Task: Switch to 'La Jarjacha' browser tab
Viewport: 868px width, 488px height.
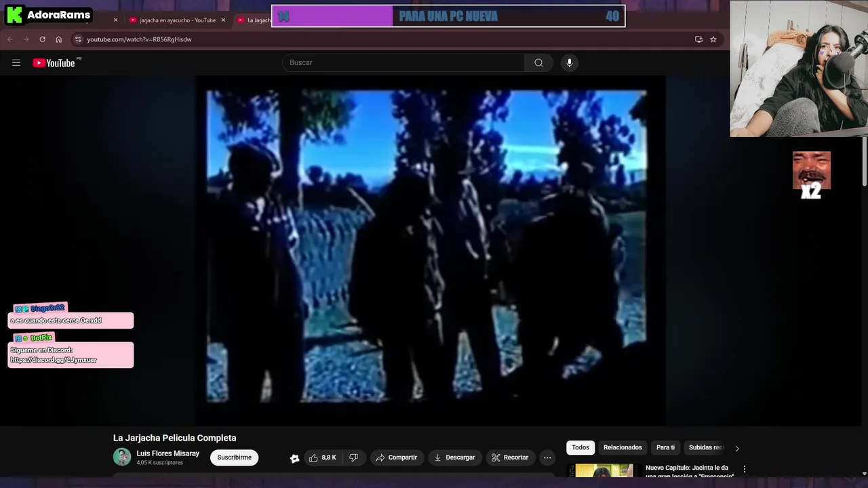Action: coord(253,20)
